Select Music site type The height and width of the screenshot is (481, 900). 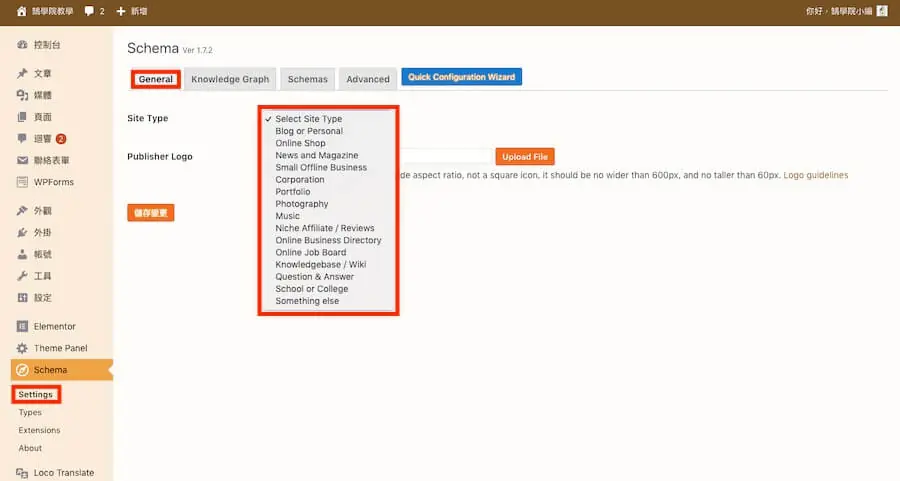pos(288,216)
